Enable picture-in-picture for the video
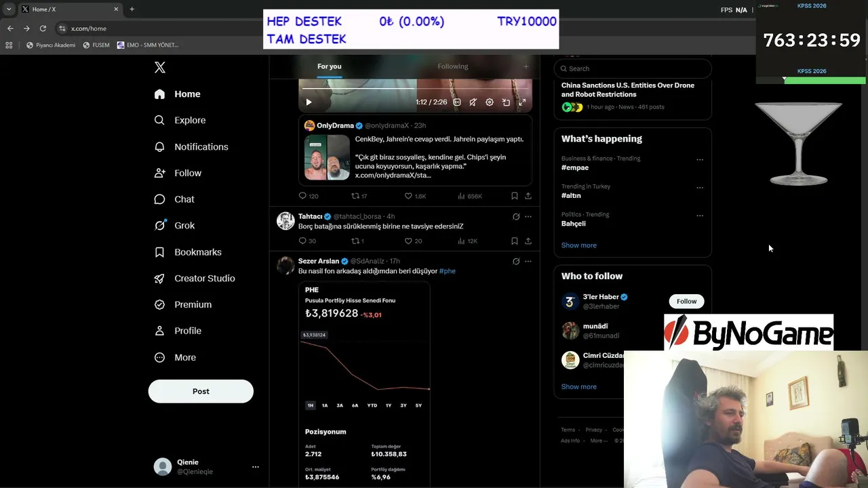 point(506,102)
